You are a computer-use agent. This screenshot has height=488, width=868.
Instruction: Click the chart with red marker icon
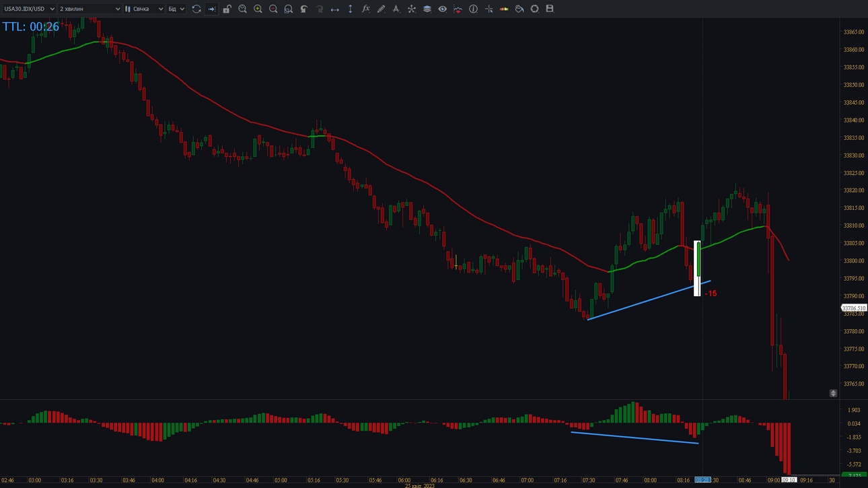(x=458, y=9)
